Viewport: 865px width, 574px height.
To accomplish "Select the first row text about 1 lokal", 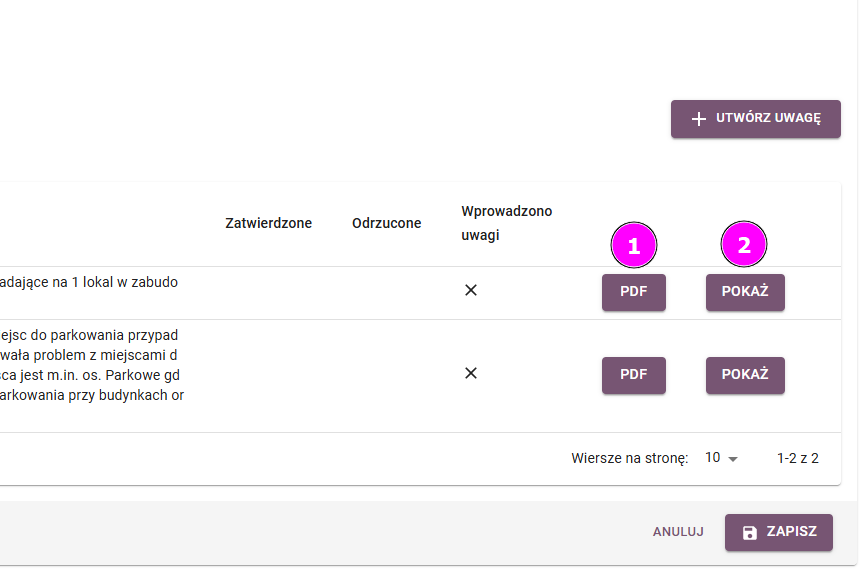I will pos(90,282).
